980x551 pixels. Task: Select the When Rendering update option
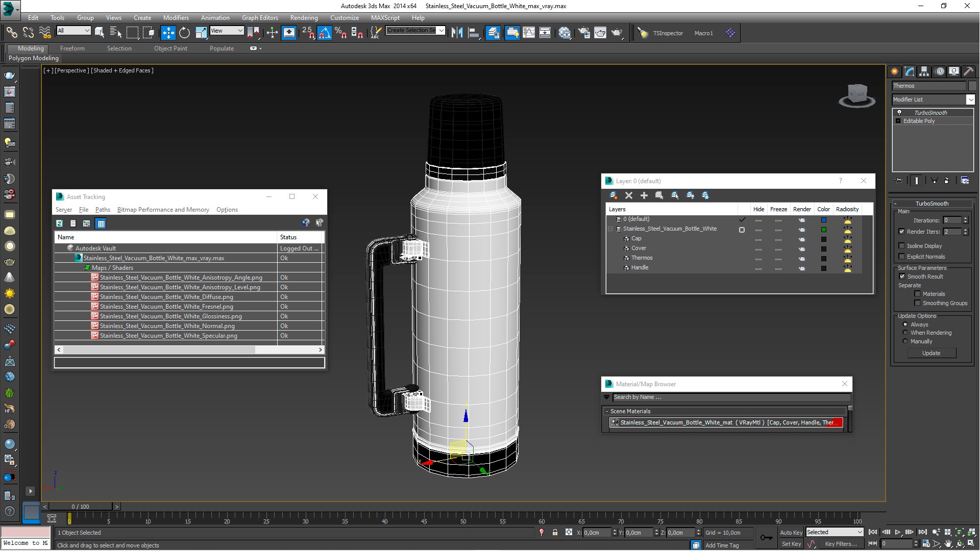tap(905, 333)
